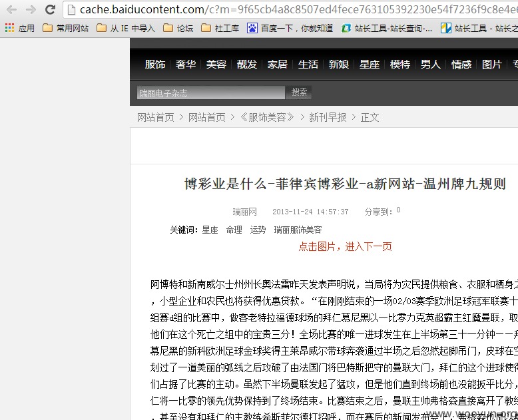Click the paragraph line starting 阿博特和新南威尔士州

pos(334,284)
